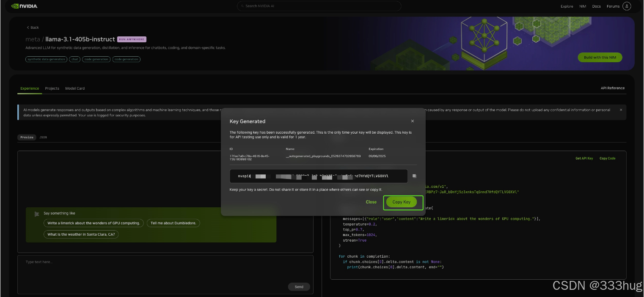Click the generated nvapi key field
The height and width of the screenshot is (297, 644).
[x=319, y=176]
